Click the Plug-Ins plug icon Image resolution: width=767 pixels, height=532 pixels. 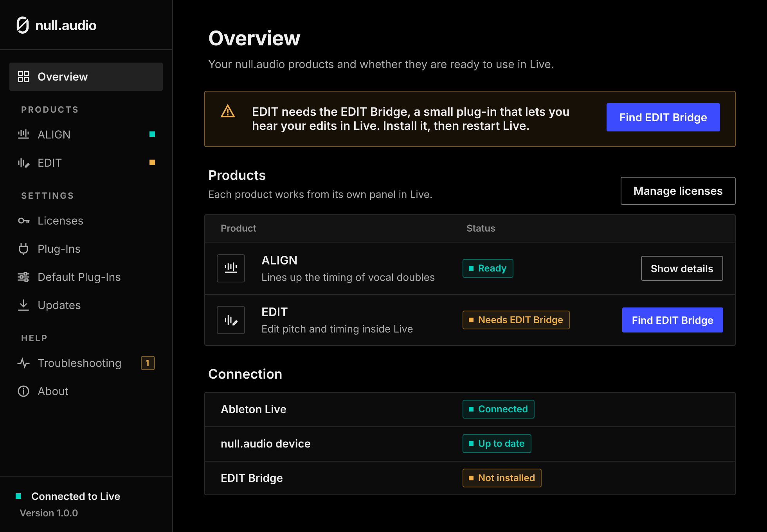click(x=23, y=249)
